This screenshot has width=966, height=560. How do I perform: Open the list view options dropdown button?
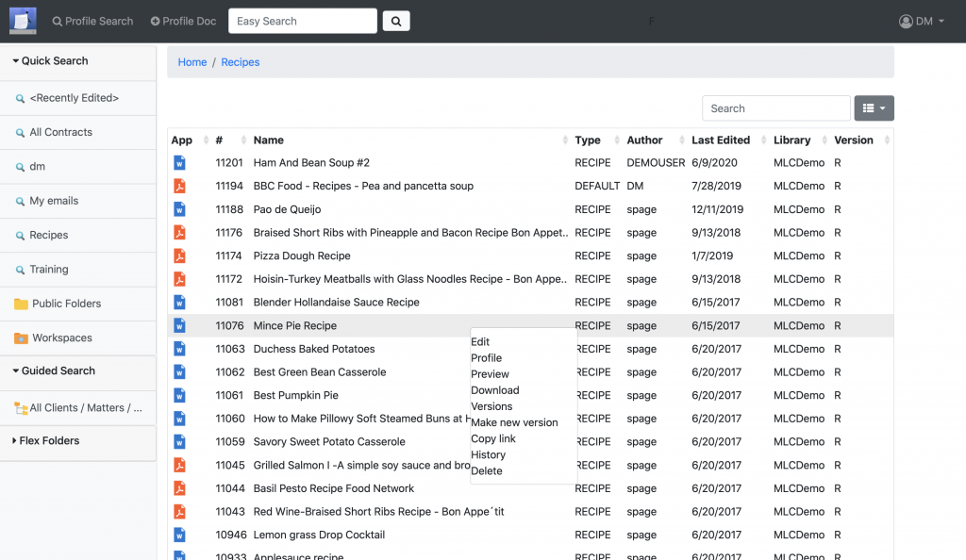(x=874, y=108)
